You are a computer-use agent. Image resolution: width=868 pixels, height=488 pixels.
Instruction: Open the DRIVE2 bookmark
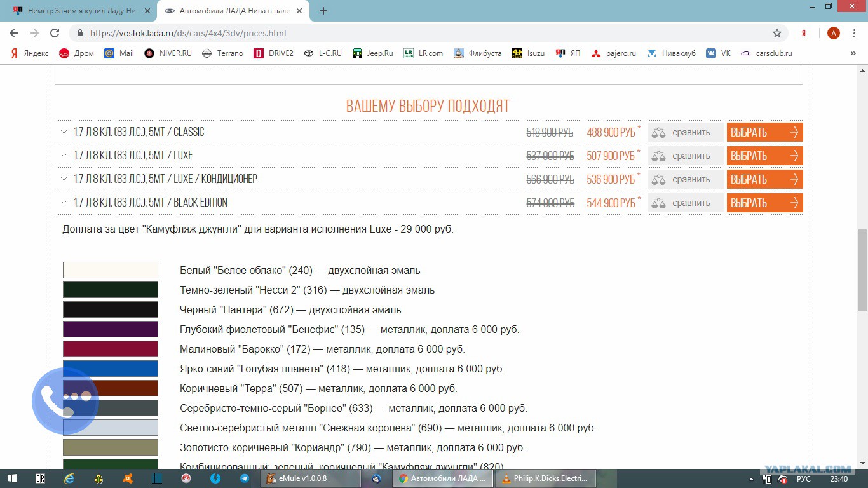pos(273,53)
